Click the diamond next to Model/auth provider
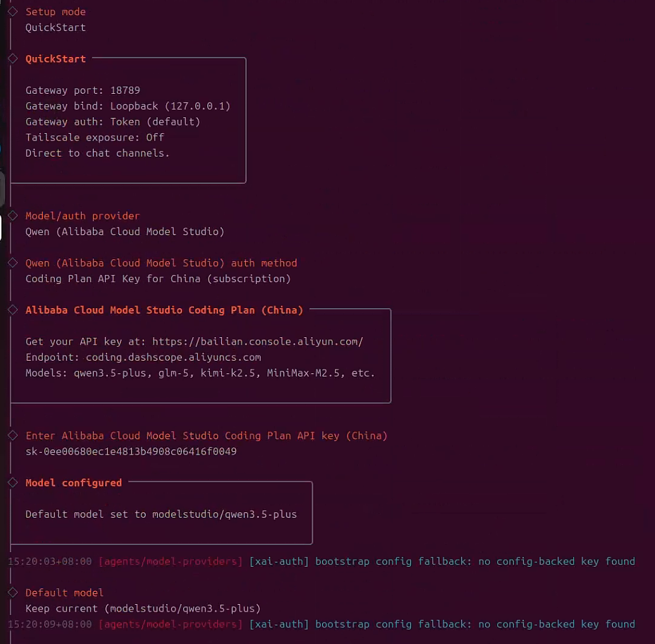The width and height of the screenshot is (655, 644). pos(12,216)
